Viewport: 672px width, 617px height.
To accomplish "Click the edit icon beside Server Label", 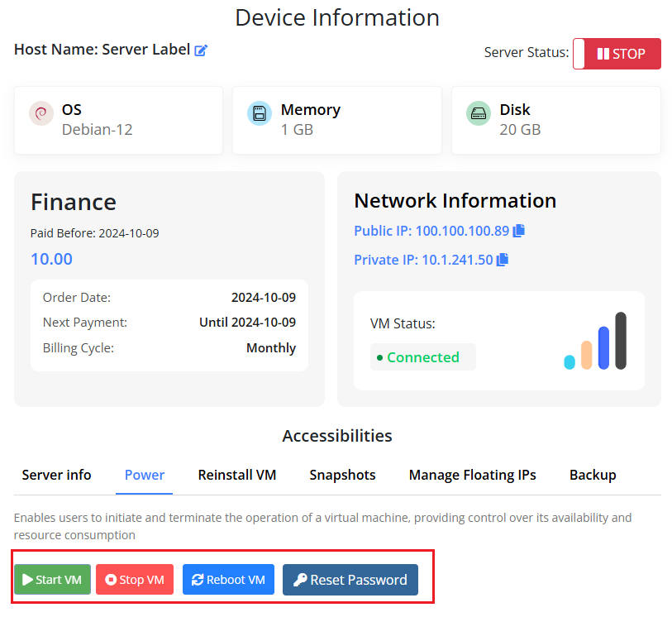I will (201, 50).
